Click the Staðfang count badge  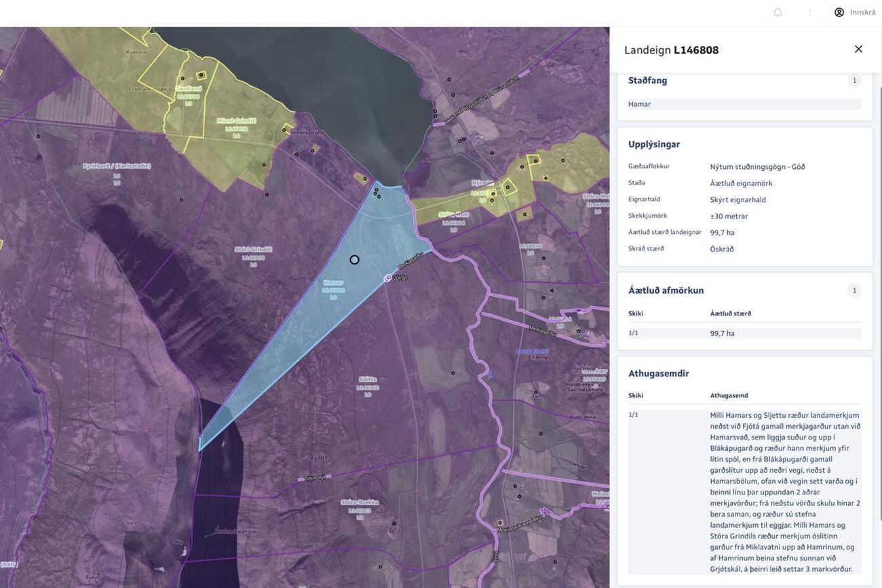coord(854,81)
